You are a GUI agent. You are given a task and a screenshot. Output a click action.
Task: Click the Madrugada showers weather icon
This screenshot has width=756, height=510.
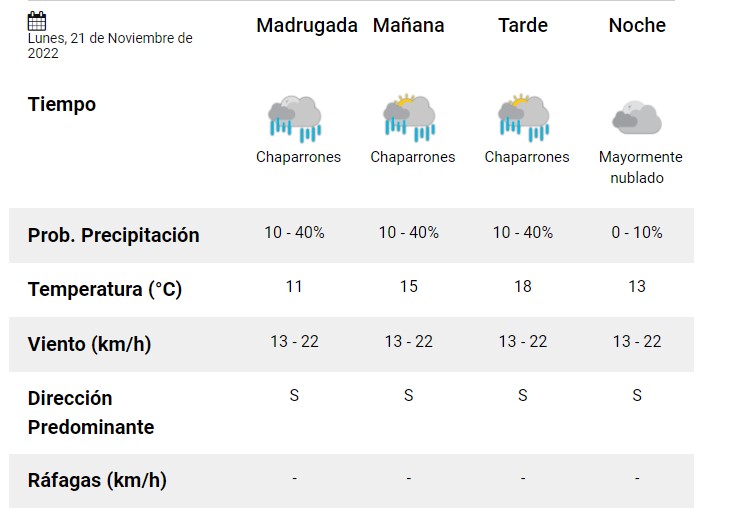tap(295, 119)
